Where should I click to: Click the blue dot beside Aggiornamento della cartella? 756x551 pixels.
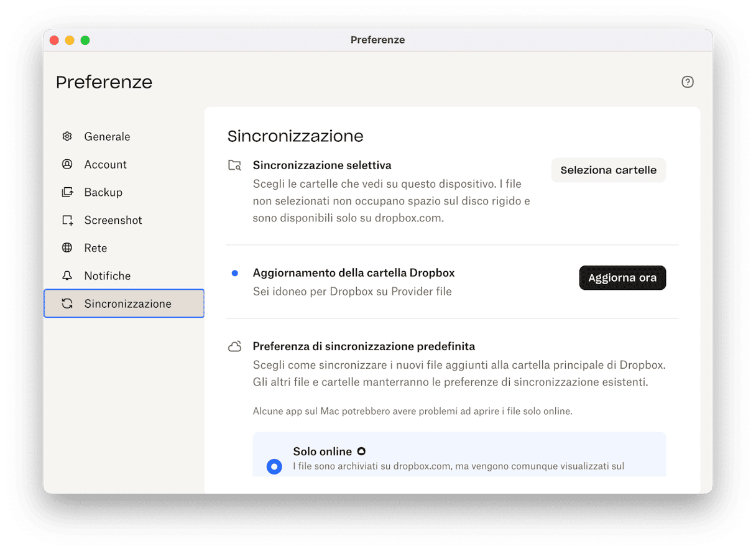click(234, 273)
